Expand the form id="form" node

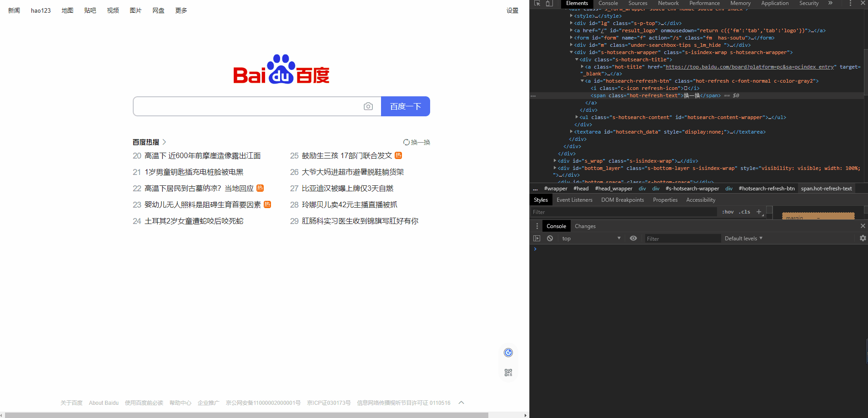(x=571, y=38)
